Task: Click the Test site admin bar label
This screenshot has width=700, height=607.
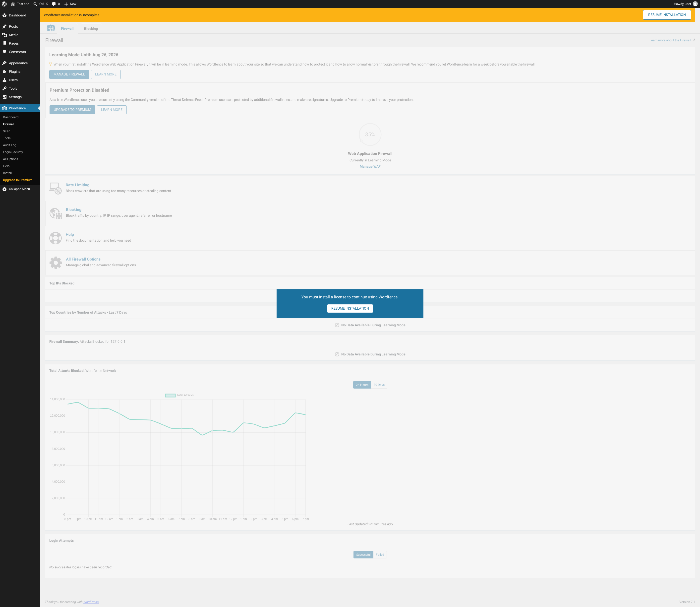Action: [x=23, y=4]
